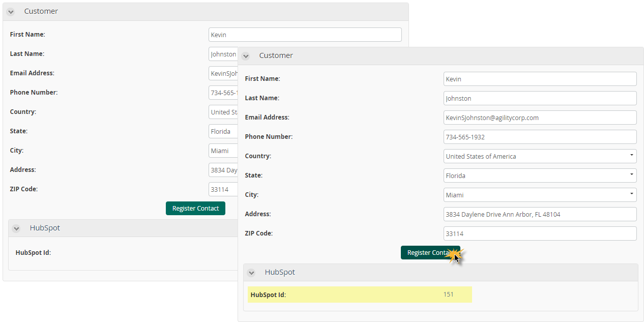644x322 pixels.
Task: Collapse the Customer section in the front form
Action: tap(246, 56)
